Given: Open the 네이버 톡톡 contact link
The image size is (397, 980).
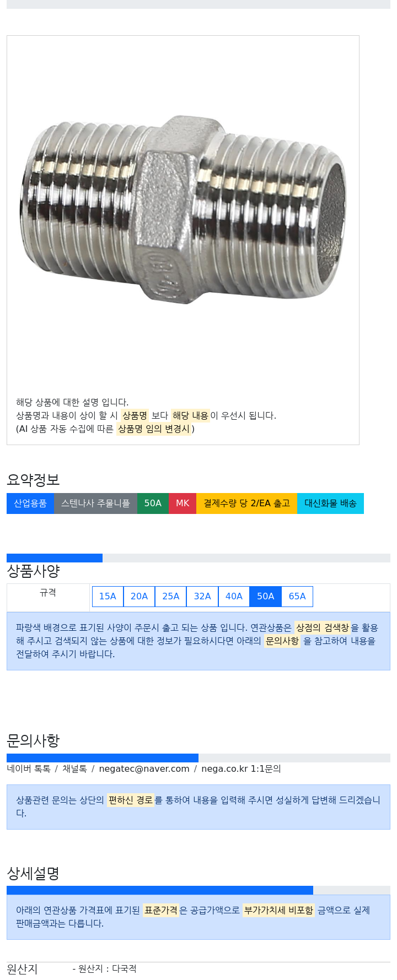Looking at the screenshot, I should pyautogui.click(x=29, y=768).
